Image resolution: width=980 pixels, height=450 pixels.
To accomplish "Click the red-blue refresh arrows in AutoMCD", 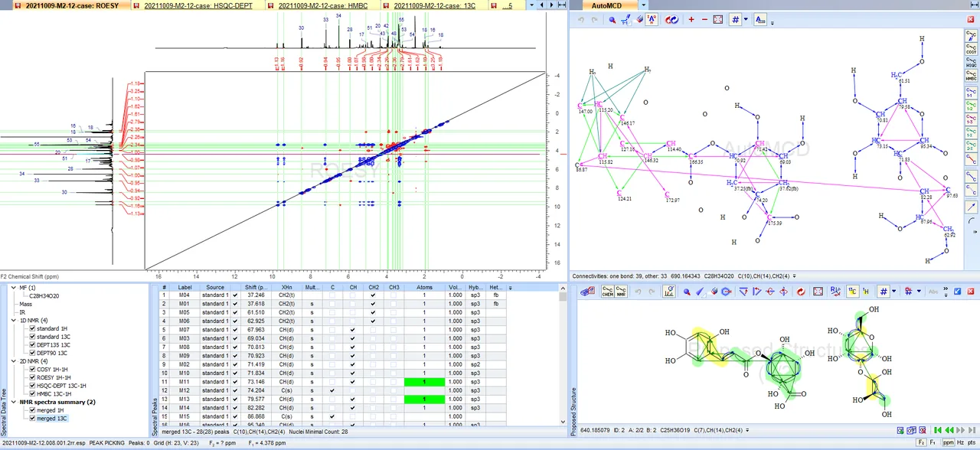I will (671, 20).
